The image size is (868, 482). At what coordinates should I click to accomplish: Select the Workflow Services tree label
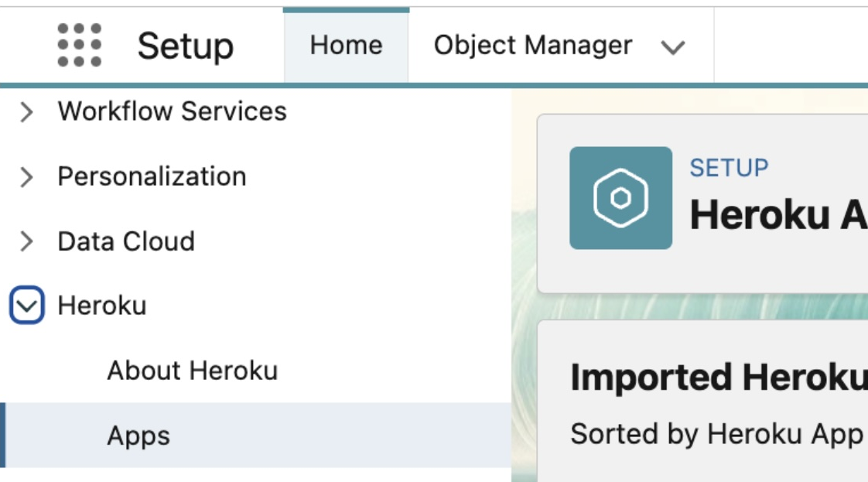172,111
